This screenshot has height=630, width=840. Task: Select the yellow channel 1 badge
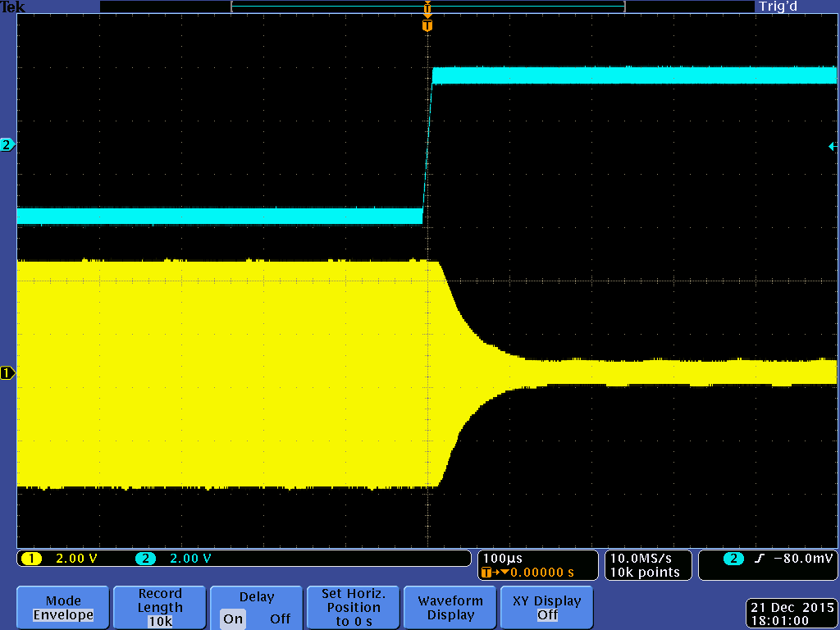[31, 559]
